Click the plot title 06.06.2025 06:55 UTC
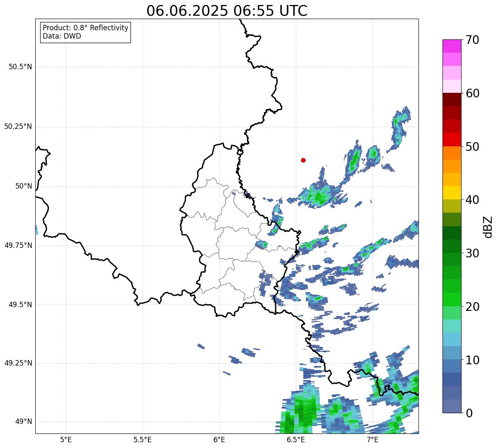Image resolution: width=498 pixels, height=448 pixels. [x=227, y=11]
